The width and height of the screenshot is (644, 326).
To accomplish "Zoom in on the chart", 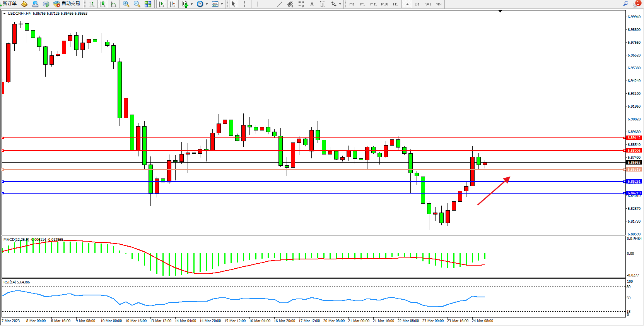I will (x=126, y=4).
